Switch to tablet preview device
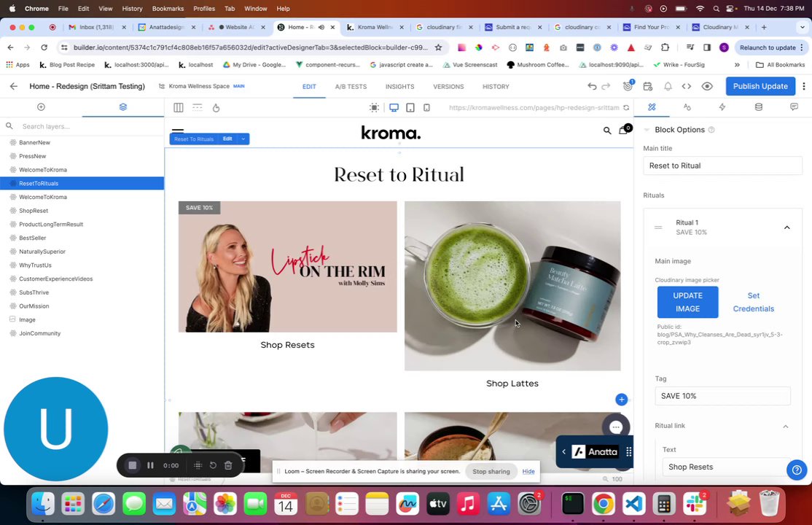 [x=410, y=108]
